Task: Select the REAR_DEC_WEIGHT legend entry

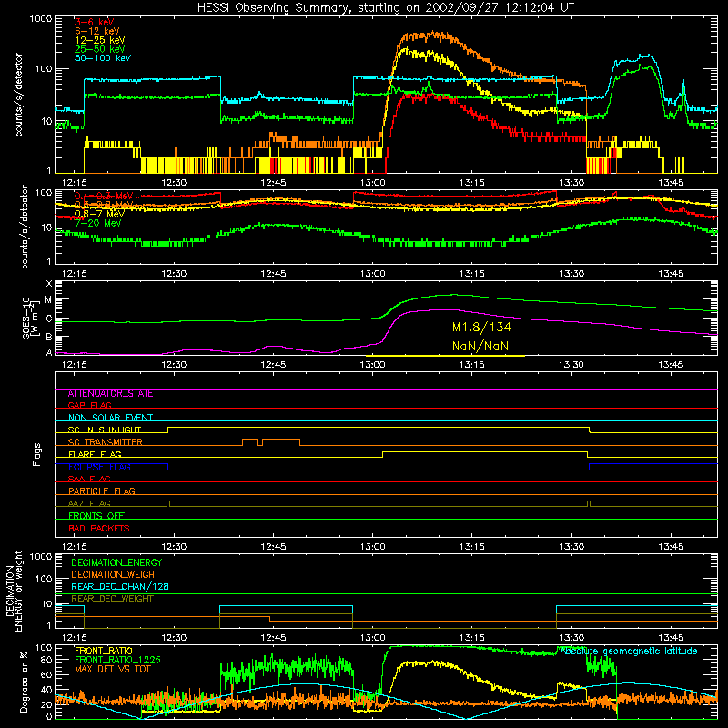Action: coord(112,599)
